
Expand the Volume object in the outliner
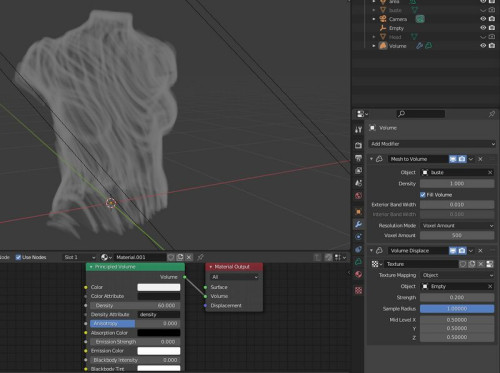[x=374, y=46]
